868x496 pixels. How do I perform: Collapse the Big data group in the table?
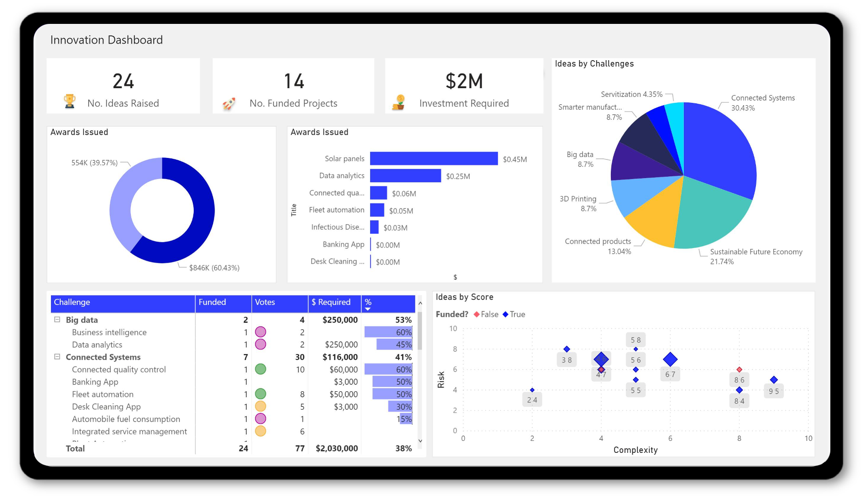pos(57,320)
